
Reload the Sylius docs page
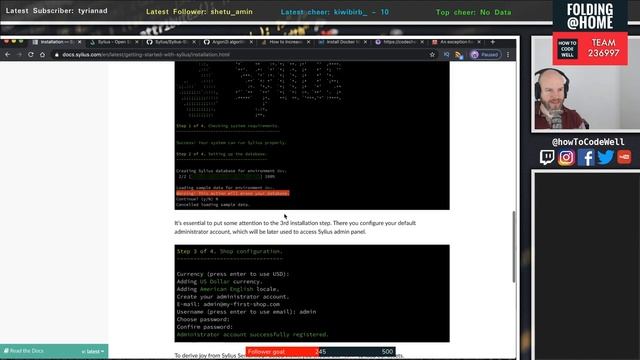click(31, 54)
